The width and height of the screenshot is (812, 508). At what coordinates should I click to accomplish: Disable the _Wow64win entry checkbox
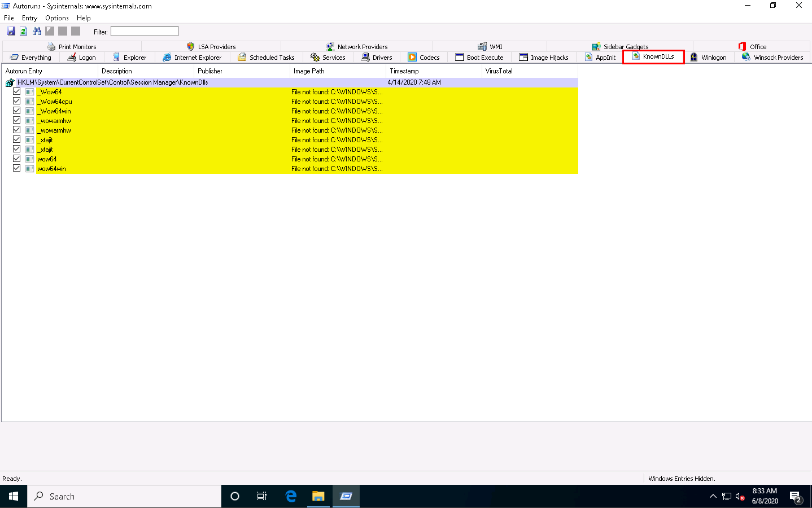point(17,111)
